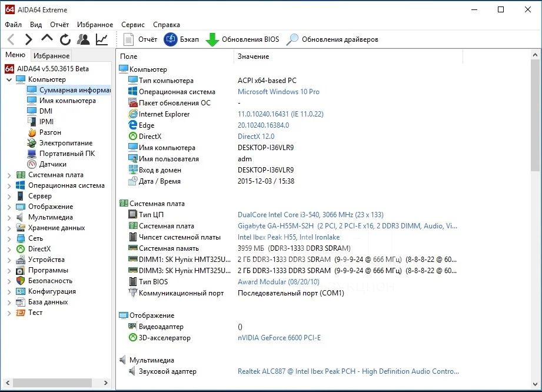The height and width of the screenshot is (392, 542).
Task: Select the Датчики gauge icon in the tree
Action: (x=32, y=164)
